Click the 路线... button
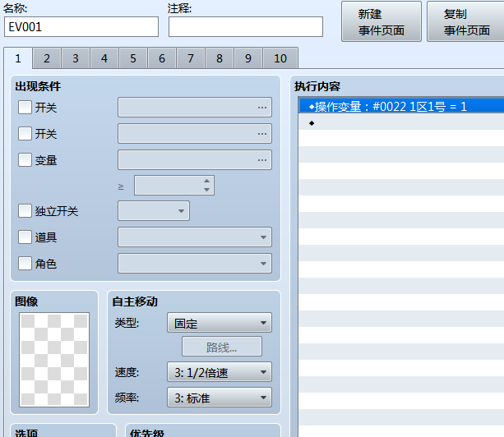Viewport: 504px width, 437px height. (222, 347)
